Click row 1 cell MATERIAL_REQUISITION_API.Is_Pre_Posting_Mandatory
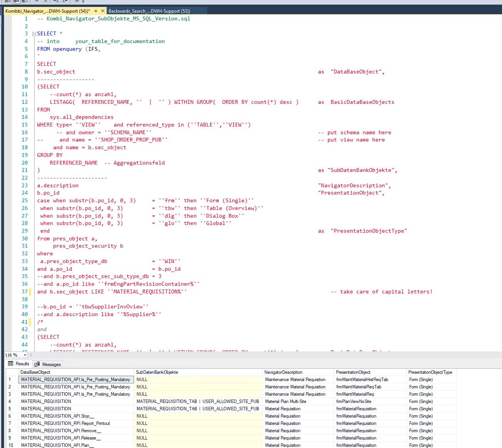 point(76,380)
